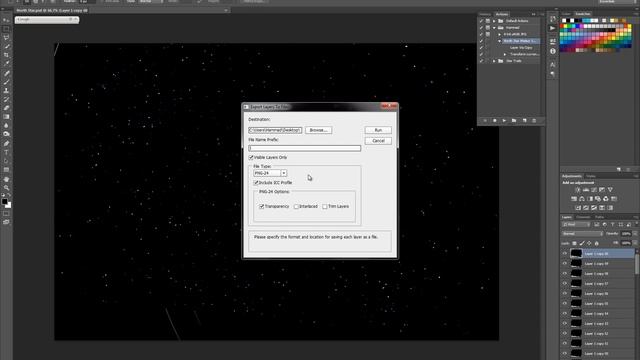The height and width of the screenshot is (360, 640).
Task: Hide the Layer 1 copy 60 layer
Action: tap(565, 253)
